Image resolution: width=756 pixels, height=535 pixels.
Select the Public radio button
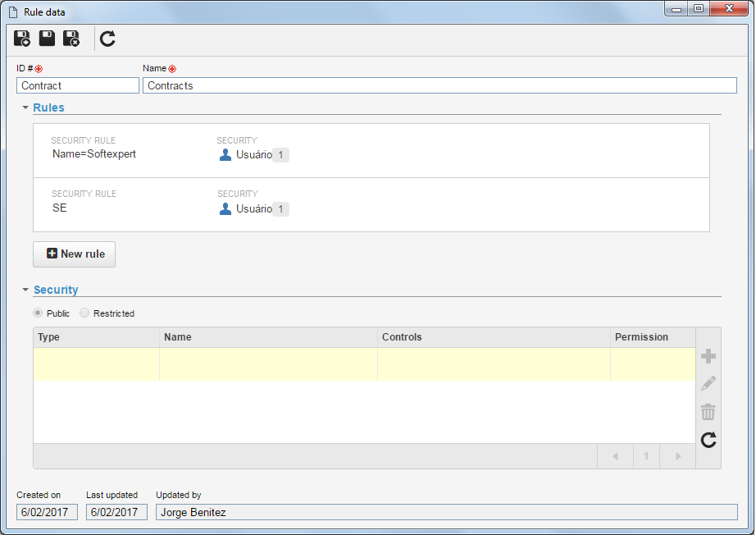pyautogui.click(x=38, y=313)
